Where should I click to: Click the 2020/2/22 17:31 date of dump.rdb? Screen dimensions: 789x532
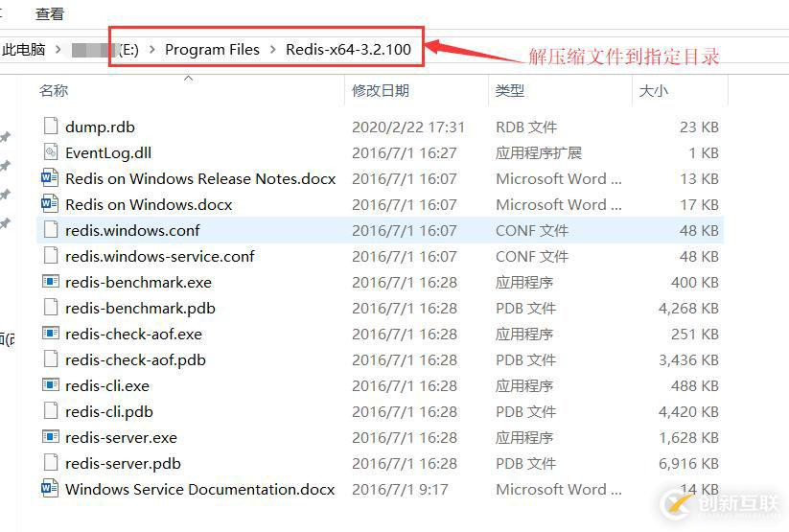(x=408, y=127)
